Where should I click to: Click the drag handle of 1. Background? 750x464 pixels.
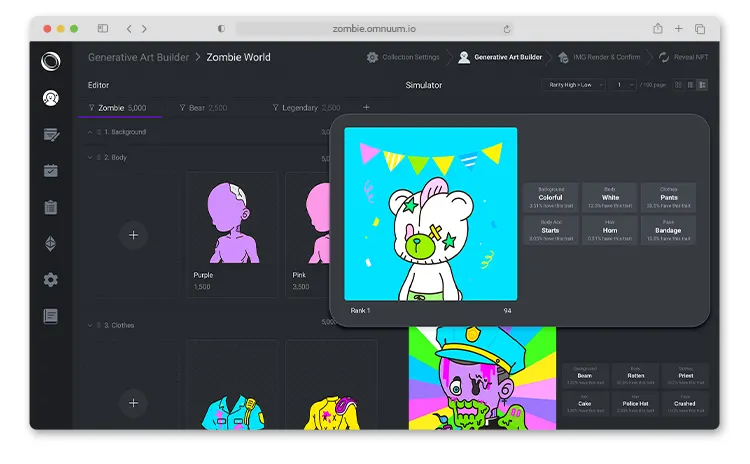99,132
